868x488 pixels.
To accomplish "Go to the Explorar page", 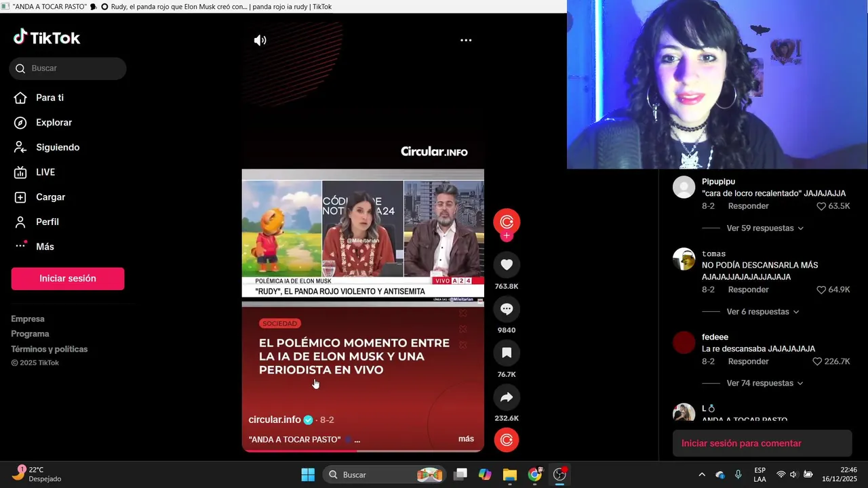I will 53,123.
